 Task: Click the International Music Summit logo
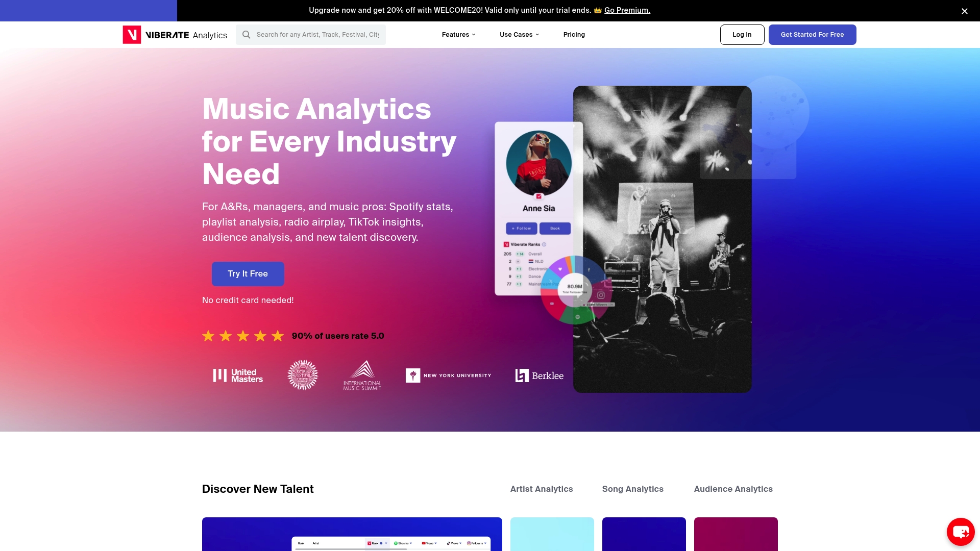point(362,375)
